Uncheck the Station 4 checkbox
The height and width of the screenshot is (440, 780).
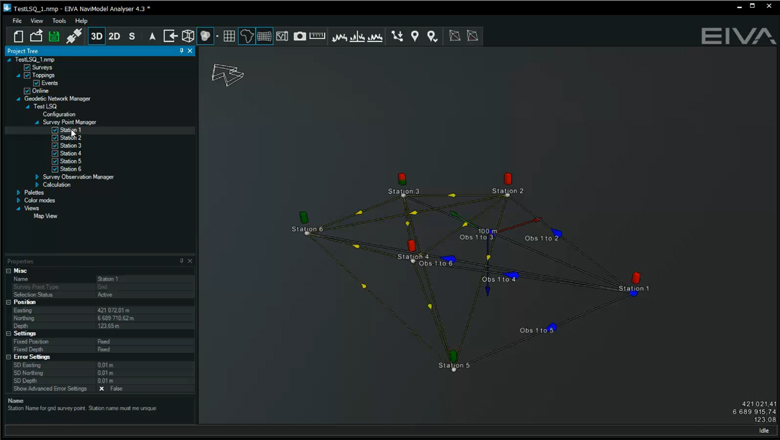click(55, 154)
